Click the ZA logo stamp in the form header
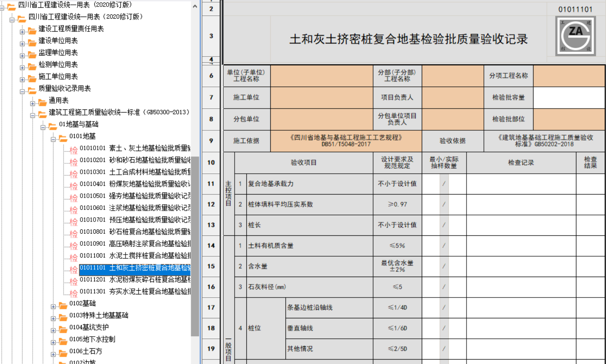 tap(576, 36)
